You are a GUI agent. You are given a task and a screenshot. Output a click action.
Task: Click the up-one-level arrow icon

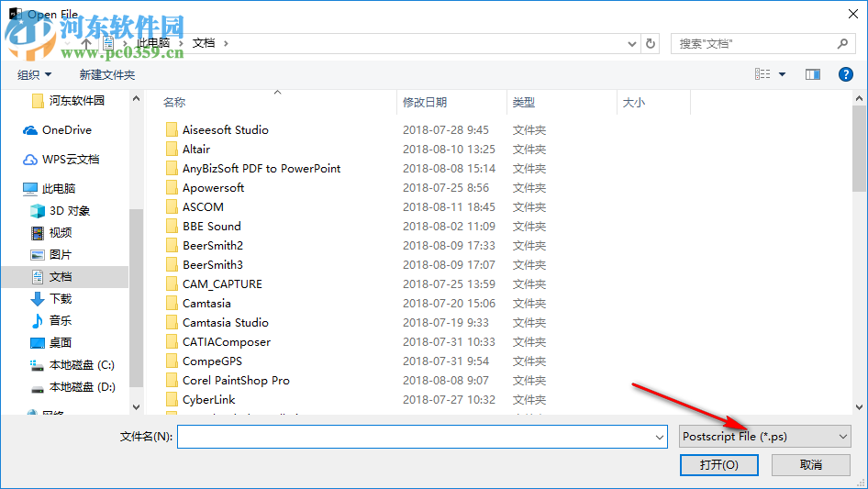click(x=86, y=43)
